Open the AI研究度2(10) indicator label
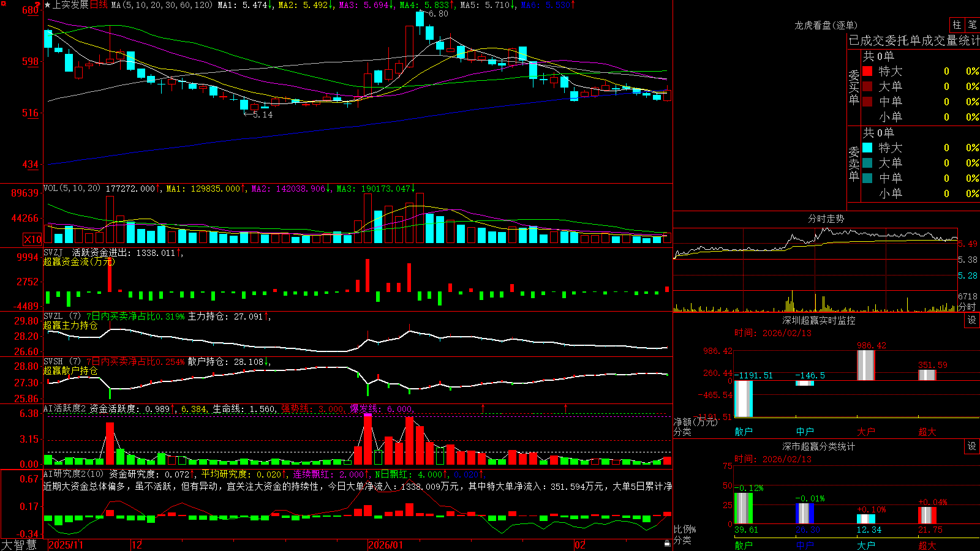This screenshot has height=551, width=980. 73,474
